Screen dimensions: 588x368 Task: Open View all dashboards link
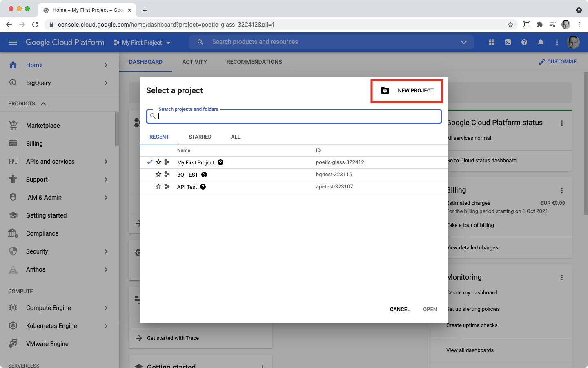click(470, 350)
